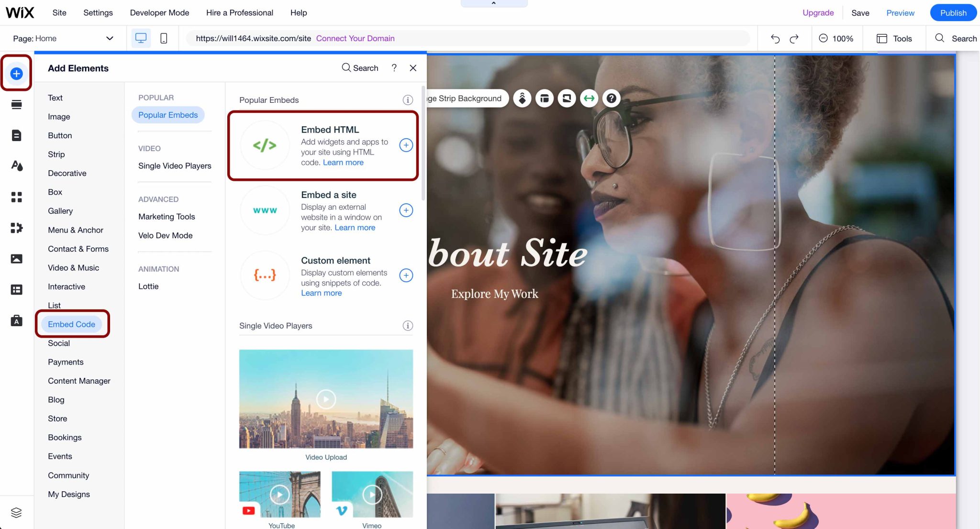This screenshot has width=980, height=529.
Task: Select the desktop view toggle
Action: pos(140,38)
